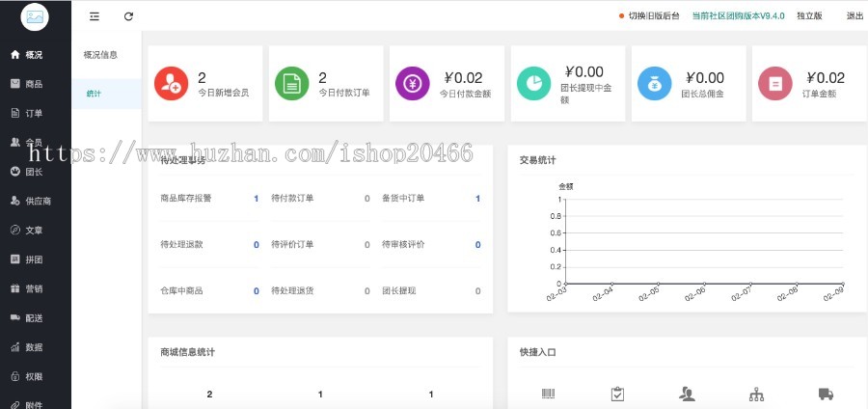Select the 概况信息 submenu item
868x409 pixels.
click(x=100, y=55)
